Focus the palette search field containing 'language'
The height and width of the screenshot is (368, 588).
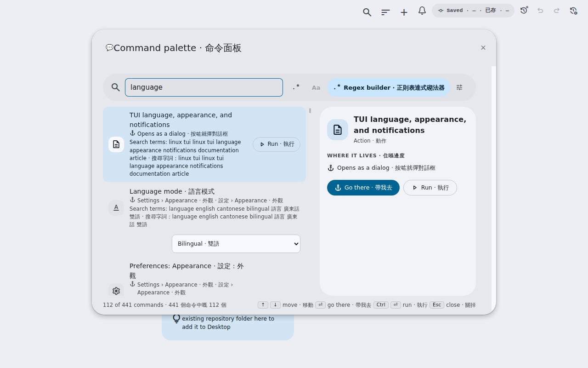(x=204, y=87)
